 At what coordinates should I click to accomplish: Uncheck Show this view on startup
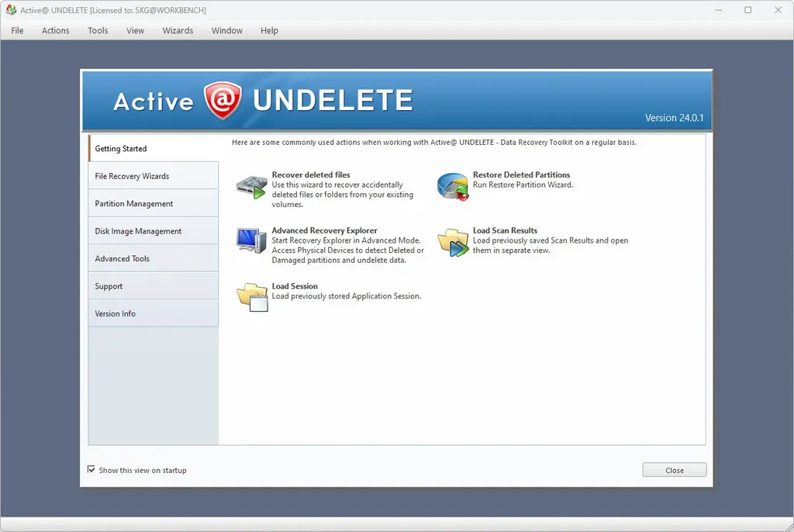[91, 469]
